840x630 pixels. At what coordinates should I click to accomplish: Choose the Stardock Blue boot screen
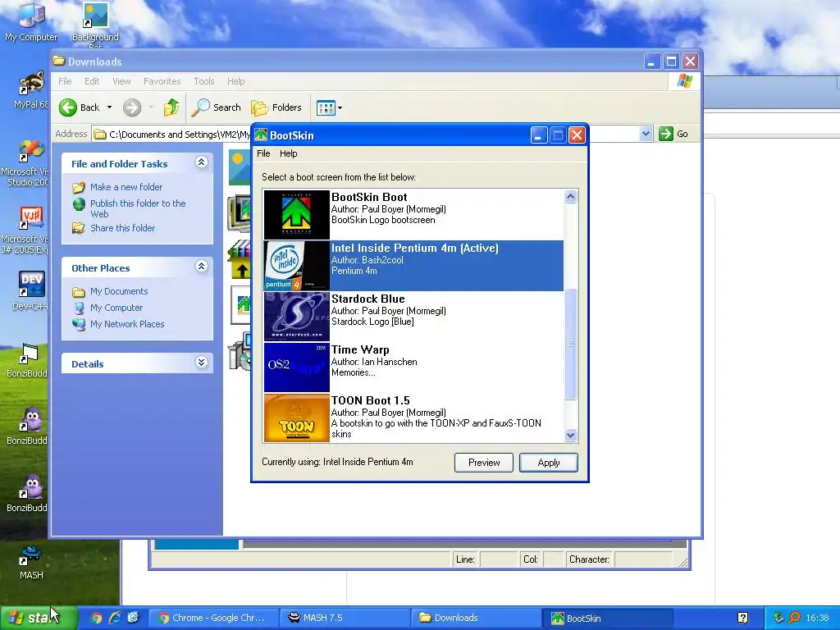pyautogui.click(x=413, y=316)
